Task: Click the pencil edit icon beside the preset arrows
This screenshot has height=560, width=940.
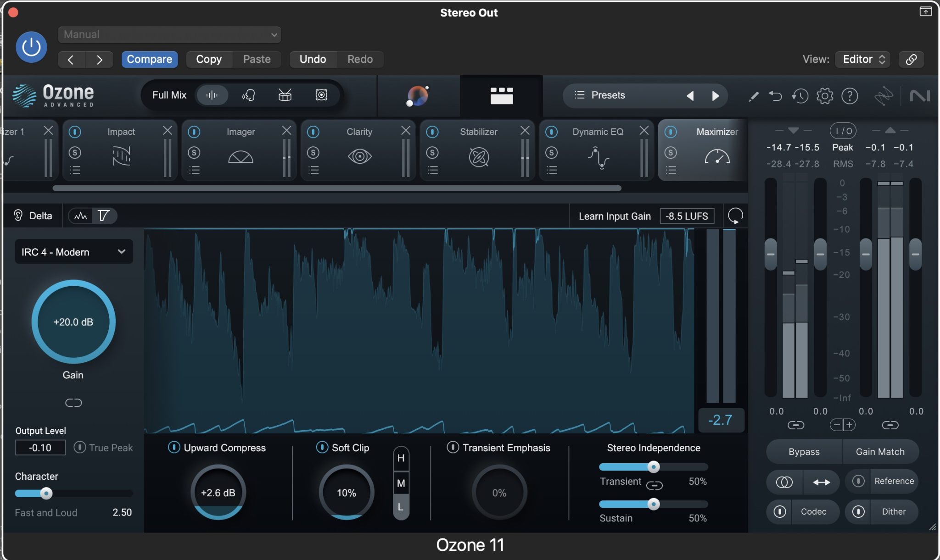Action: point(753,95)
